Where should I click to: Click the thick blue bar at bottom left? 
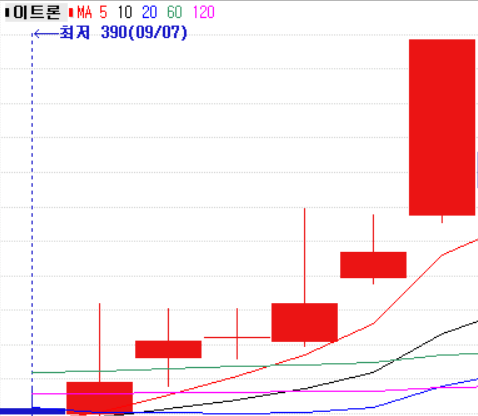32,411
